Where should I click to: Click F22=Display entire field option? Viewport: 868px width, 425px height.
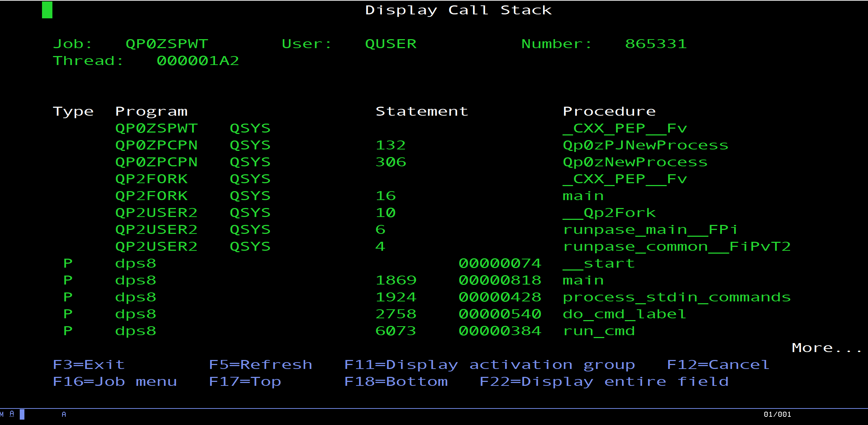coord(604,382)
